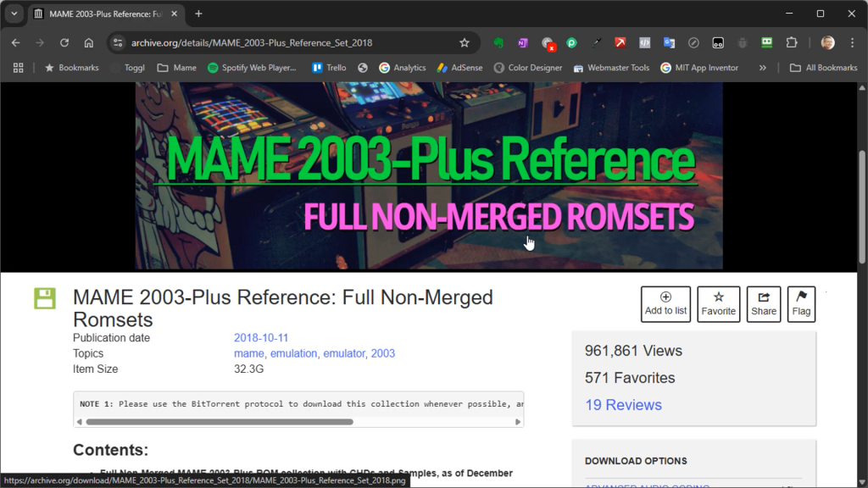Screen dimensions: 868x488
Task: Open the color picker eyedropper extension
Action: (x=596, y=42)
